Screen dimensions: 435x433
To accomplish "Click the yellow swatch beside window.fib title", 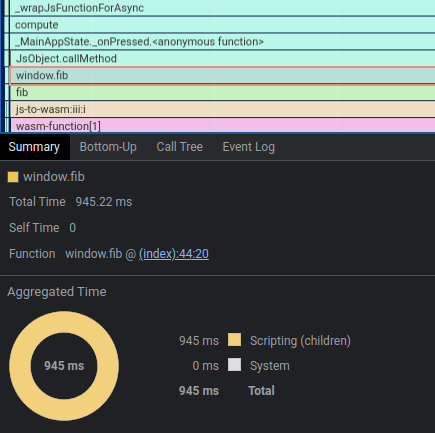I will (13, 177).
